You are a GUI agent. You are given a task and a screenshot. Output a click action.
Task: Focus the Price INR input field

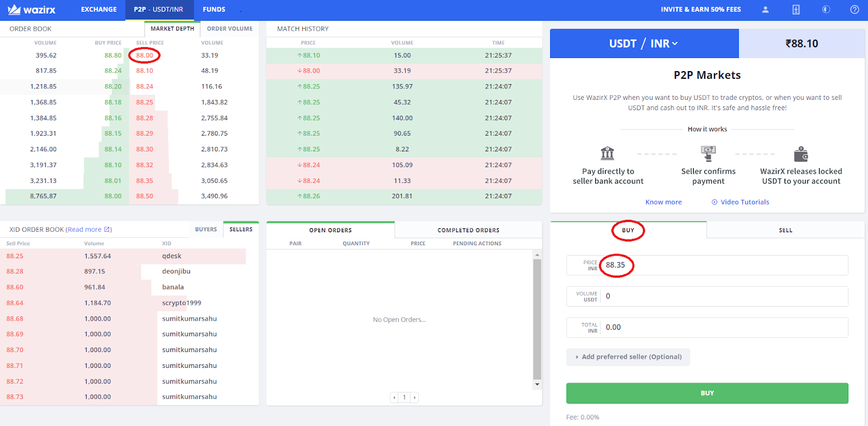pyautogui.click(x=707, y=265)
